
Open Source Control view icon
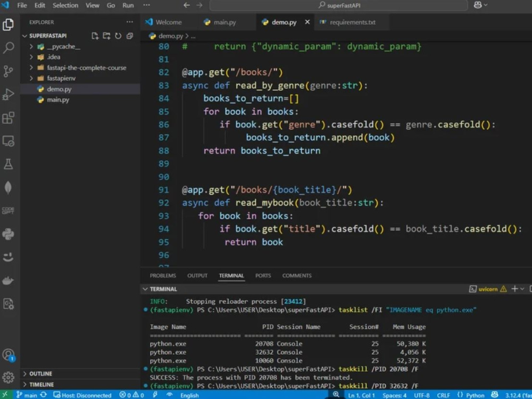coord(8,71)
